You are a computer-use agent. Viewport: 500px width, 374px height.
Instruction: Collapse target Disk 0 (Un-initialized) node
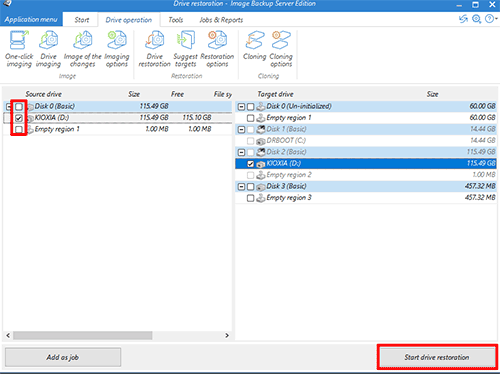tap(241, 107)
